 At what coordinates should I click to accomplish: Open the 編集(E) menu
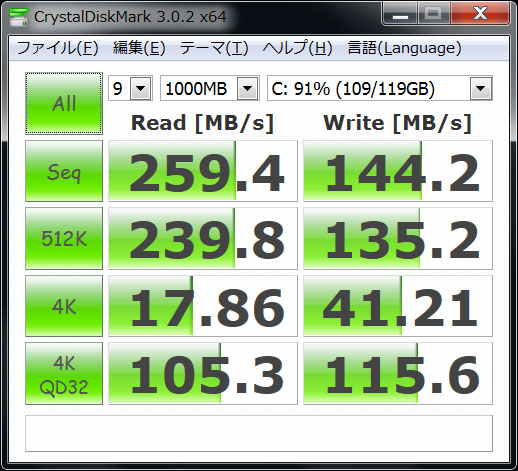tap(139, 48)
